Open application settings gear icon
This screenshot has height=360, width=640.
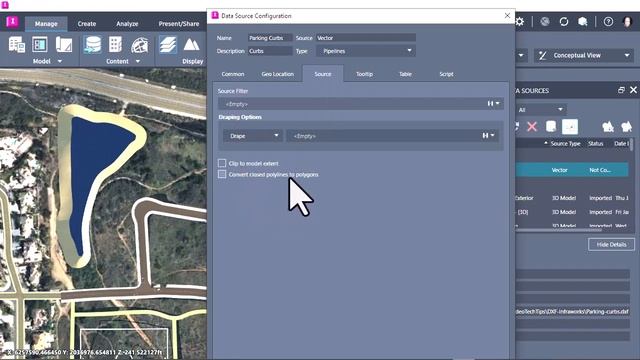pyautogui.click(x=520, y=22)
